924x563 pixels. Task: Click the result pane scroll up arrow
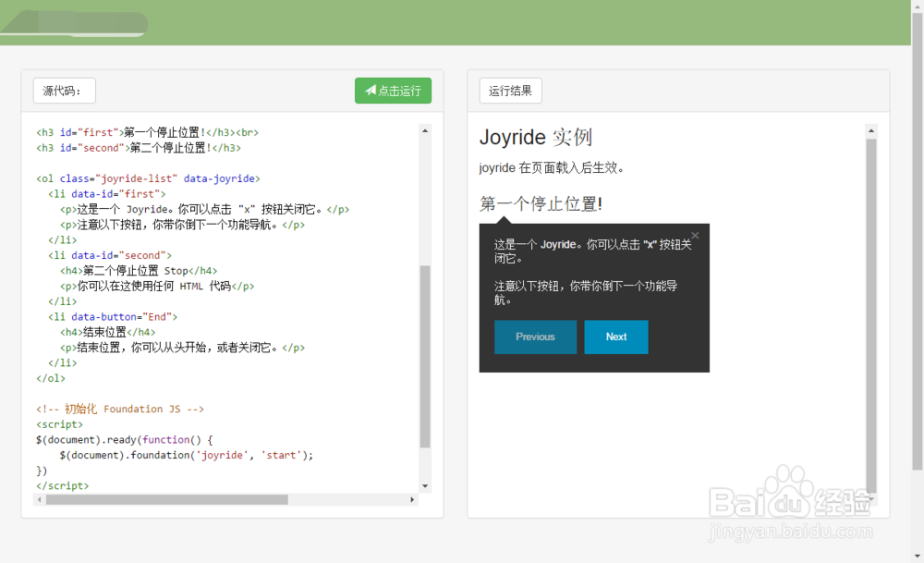coord(871,130)
